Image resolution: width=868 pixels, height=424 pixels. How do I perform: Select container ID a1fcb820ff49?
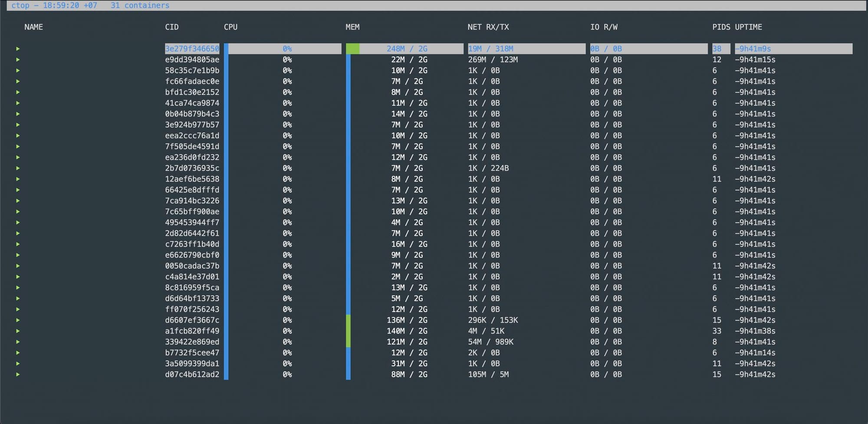point(192,331)
